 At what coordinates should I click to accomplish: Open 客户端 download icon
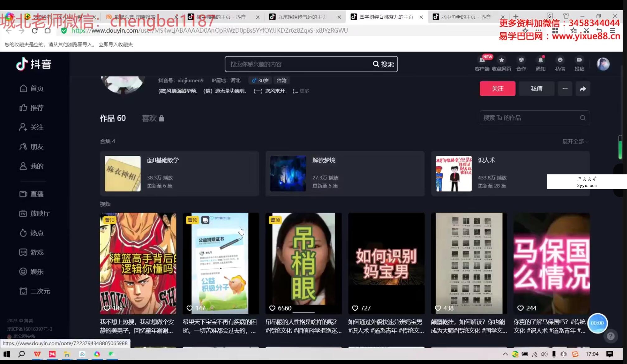[x=482, y=63]
